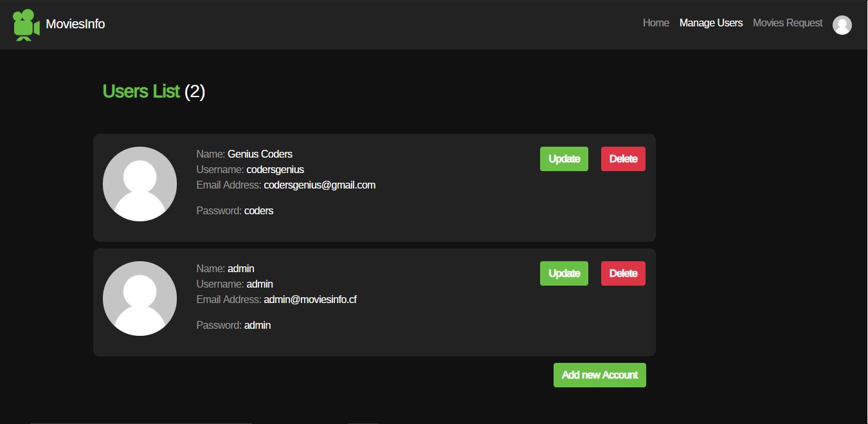This screenshot has height=424, width=868.
Task: Click the email admin@moviesinfo.cf
Action: pyautogui.click(x=310, y=300)
